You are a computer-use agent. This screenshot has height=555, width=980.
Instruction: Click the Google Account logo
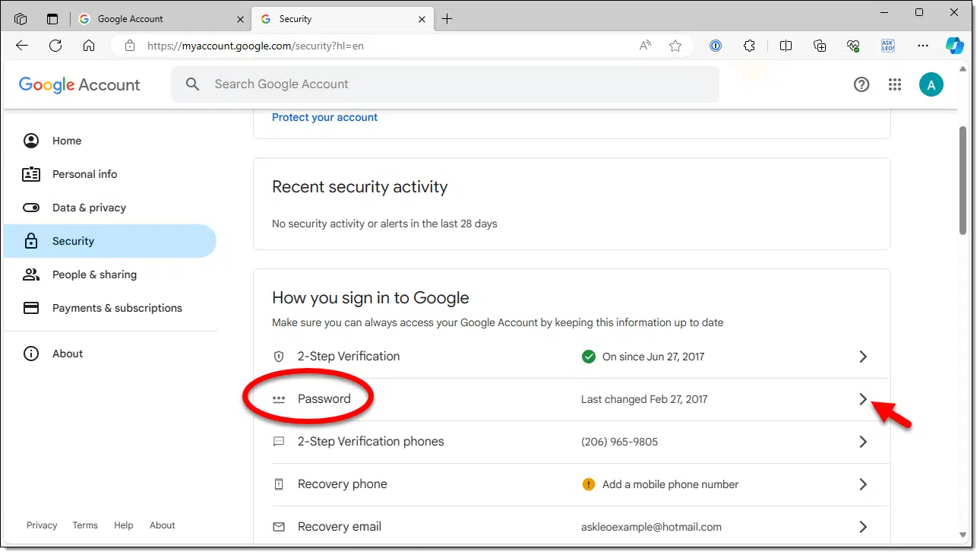coord(80,84)
